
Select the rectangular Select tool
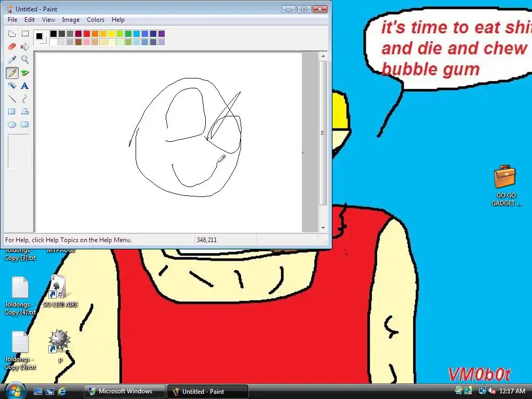coord(25,34)
